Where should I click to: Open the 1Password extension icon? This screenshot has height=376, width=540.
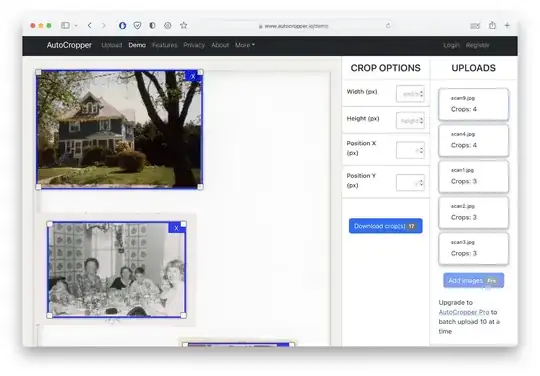(x=122, y=25)
